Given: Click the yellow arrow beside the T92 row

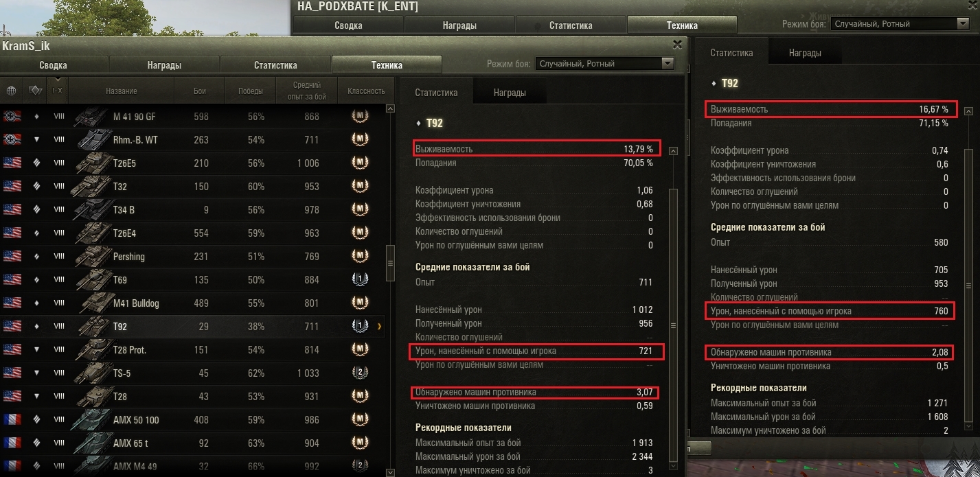Looking at the screenshot, I should tap(379, 327).
